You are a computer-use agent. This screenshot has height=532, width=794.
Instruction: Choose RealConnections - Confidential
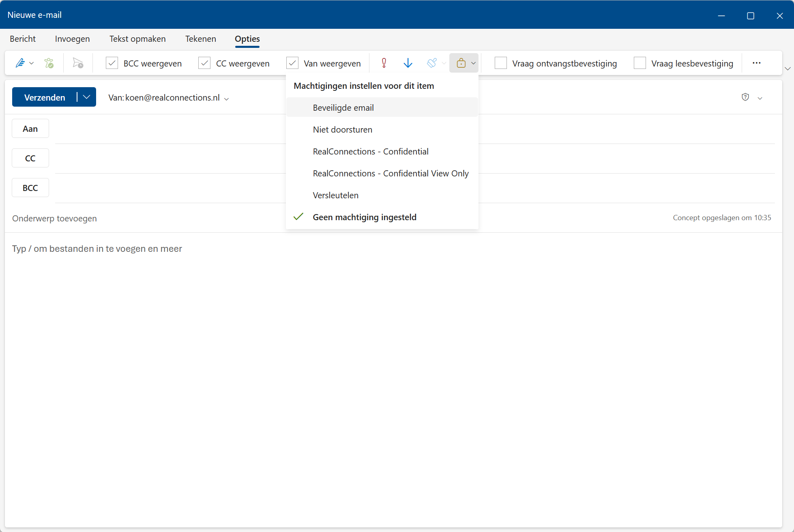(x=382, y=151)
